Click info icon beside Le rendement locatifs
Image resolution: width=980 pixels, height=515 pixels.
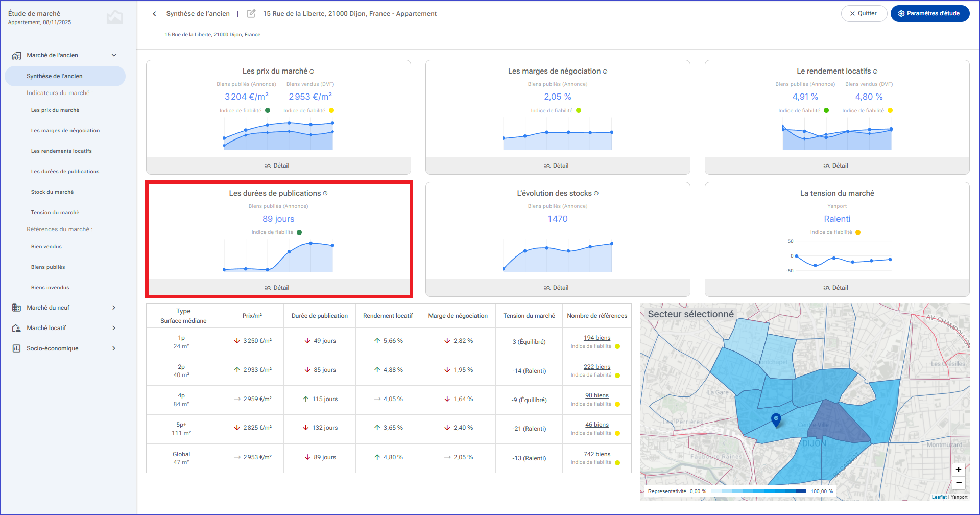(x=875, y=72)
